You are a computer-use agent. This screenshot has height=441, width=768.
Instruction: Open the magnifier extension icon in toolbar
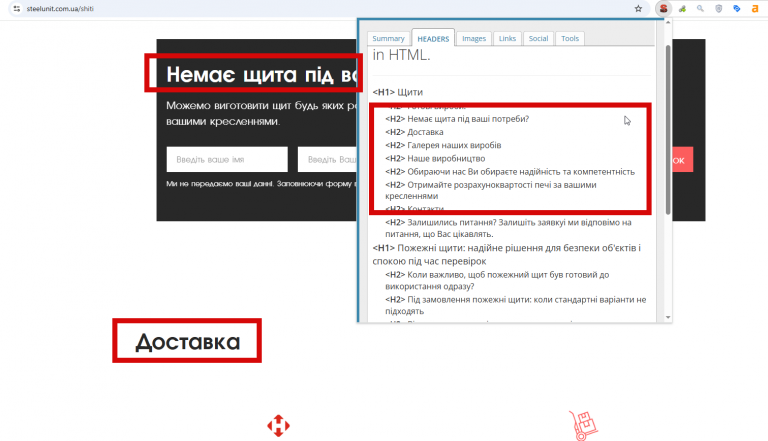click(700, 8)
